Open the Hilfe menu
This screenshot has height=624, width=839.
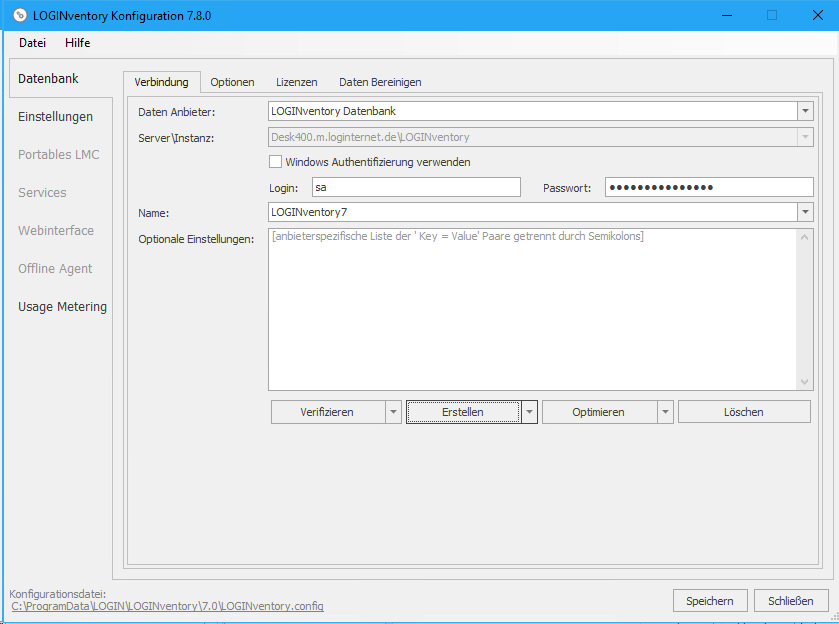(78, 43)
